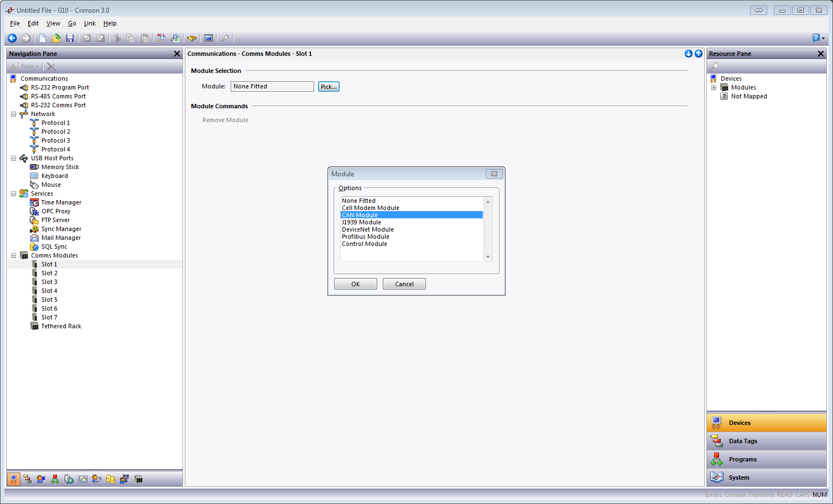Click Cancel in the Module dialog

404,284
